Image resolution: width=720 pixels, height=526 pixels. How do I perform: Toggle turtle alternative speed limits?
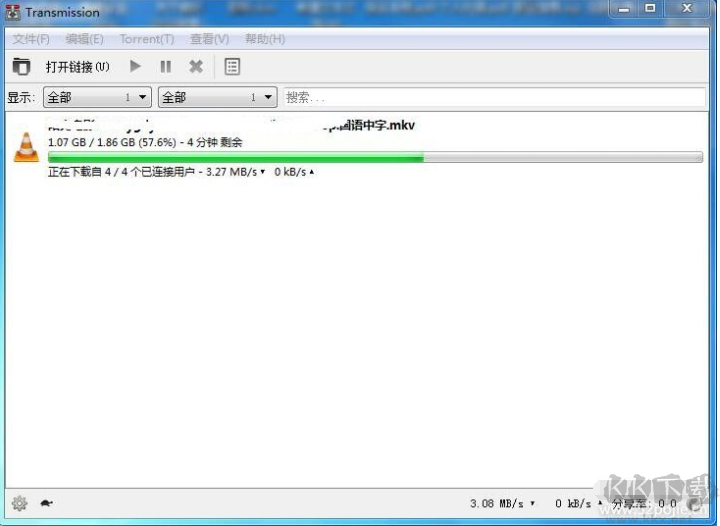click(46, 504)
